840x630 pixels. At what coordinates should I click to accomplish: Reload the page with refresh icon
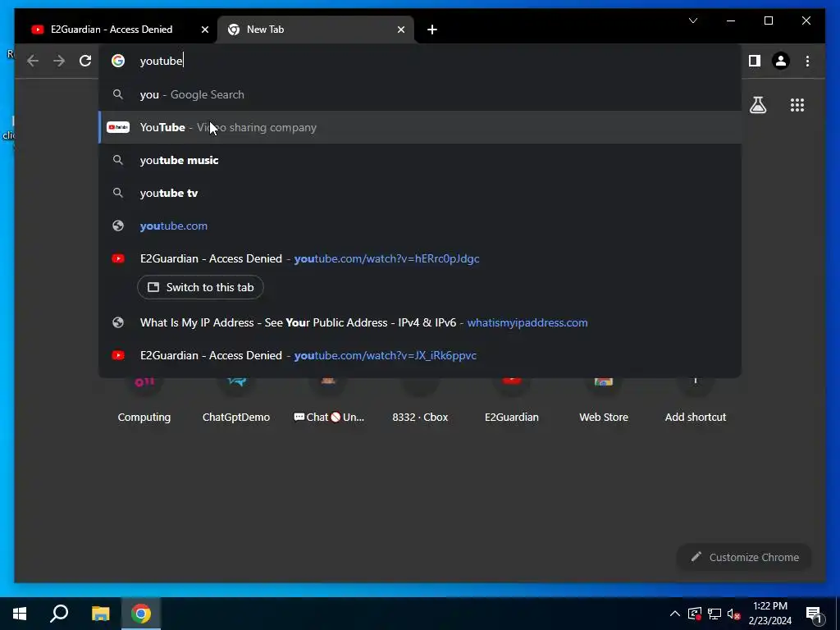click(85, 61)
